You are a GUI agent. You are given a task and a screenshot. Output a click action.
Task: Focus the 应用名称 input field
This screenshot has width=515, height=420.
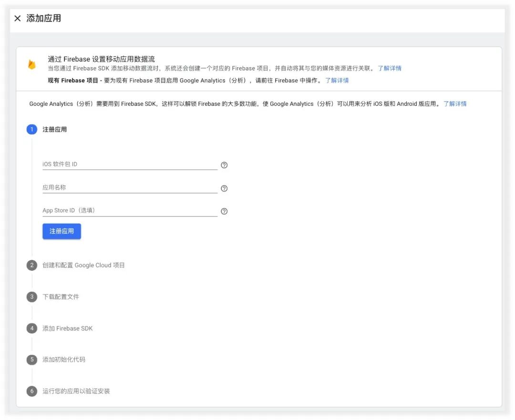(130, 187)
